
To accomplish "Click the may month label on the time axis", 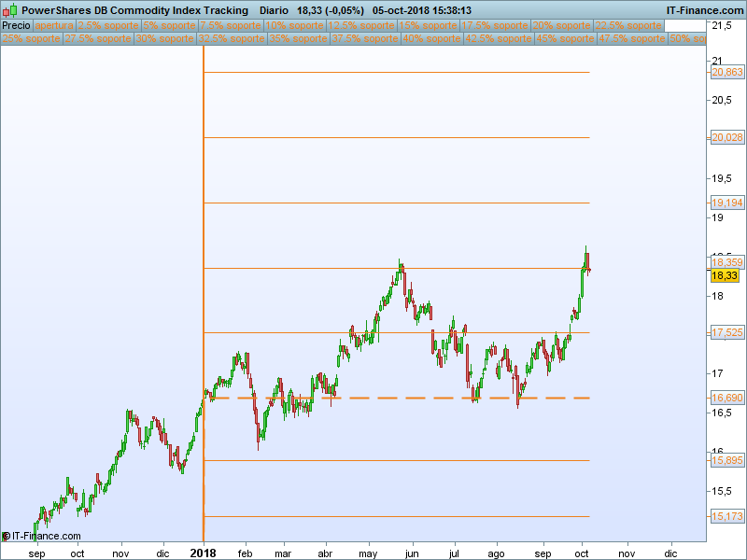I will [368, 554].
